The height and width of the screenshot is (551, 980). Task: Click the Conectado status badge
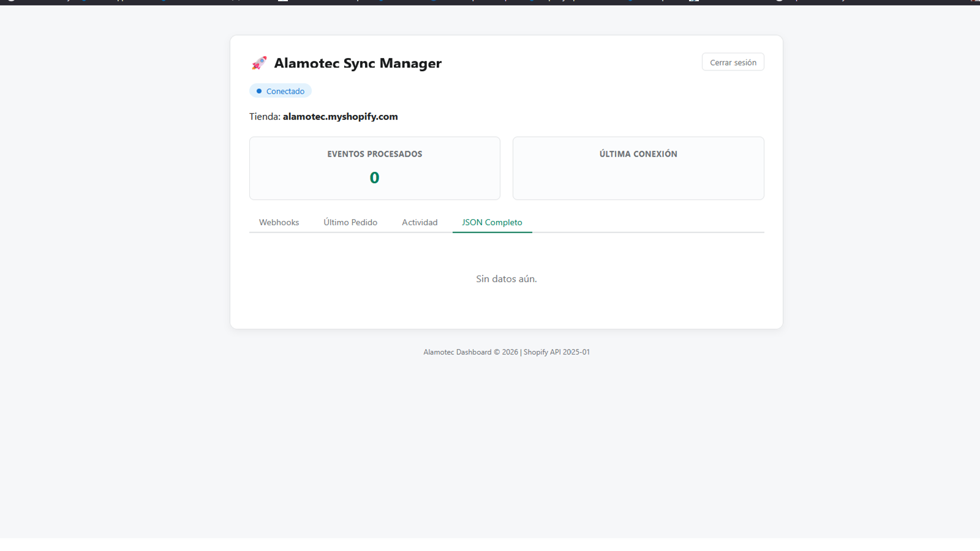tap(281, 91)
